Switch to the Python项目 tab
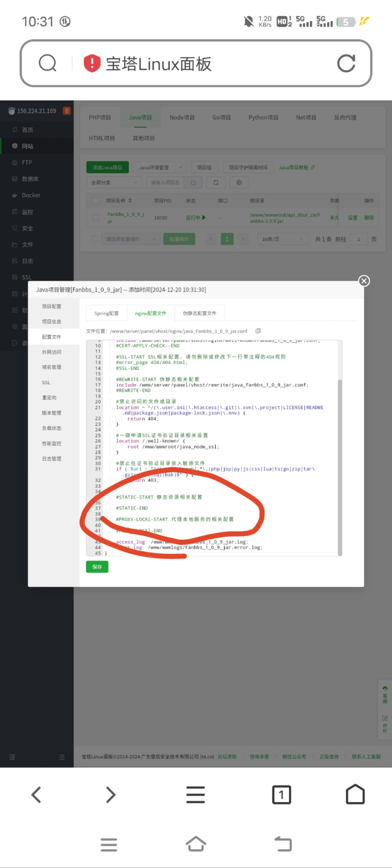The image size is (392, 868). click(263, 117)
